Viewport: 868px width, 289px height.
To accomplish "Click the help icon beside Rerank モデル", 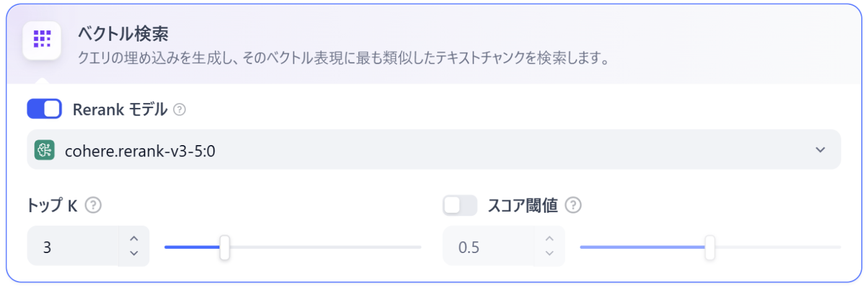I will (x=179, y=110).
